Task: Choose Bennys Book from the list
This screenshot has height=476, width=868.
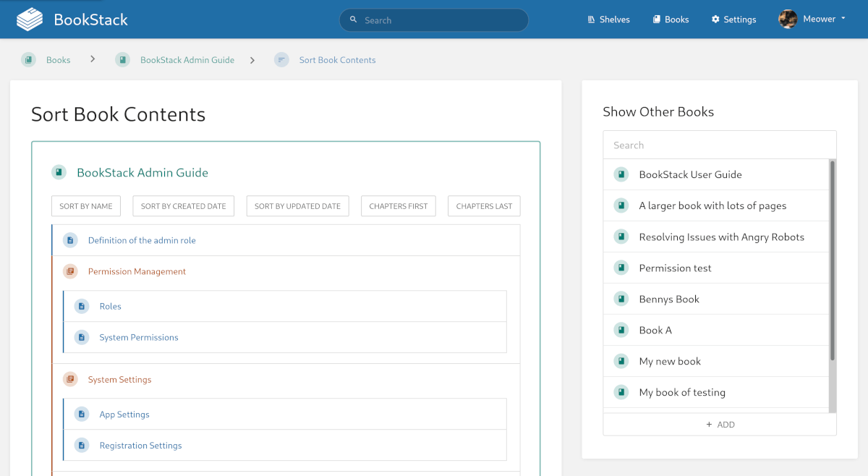Action: [x=716, y=299]
